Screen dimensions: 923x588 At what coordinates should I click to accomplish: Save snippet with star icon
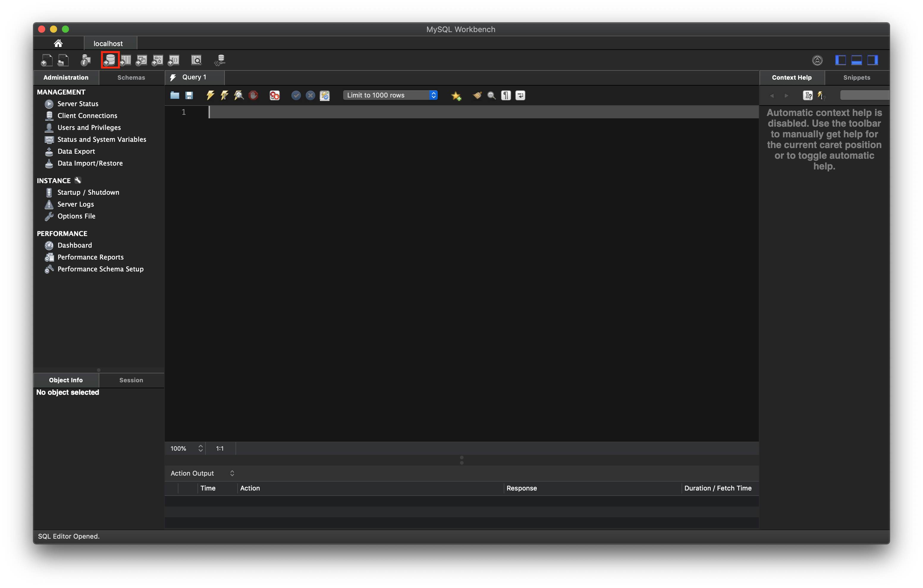[x=456, y=95]
